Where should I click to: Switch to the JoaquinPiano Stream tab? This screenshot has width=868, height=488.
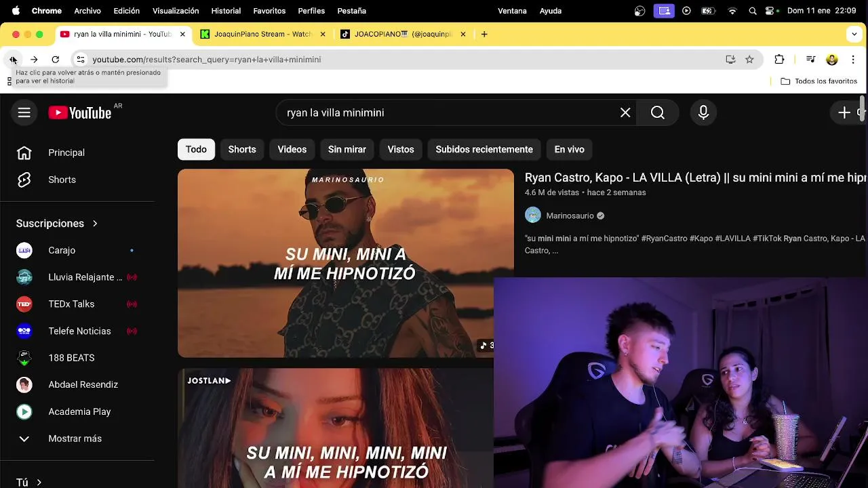pos(263,34)
